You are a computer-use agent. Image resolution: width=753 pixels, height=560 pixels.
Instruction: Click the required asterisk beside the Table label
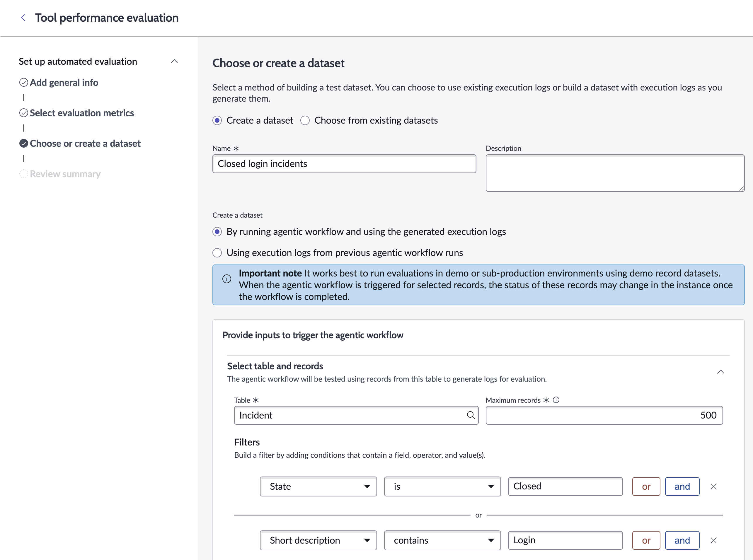point(255,400)
